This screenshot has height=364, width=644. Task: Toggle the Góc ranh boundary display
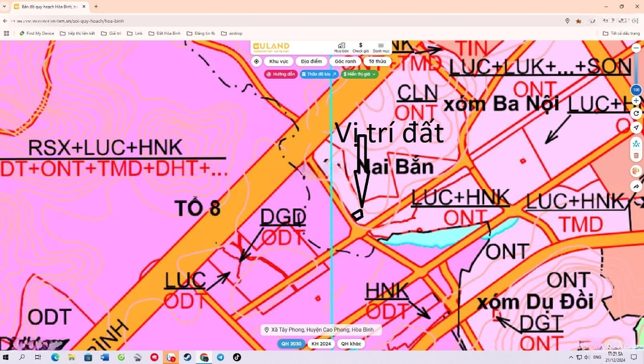point(345,61)
